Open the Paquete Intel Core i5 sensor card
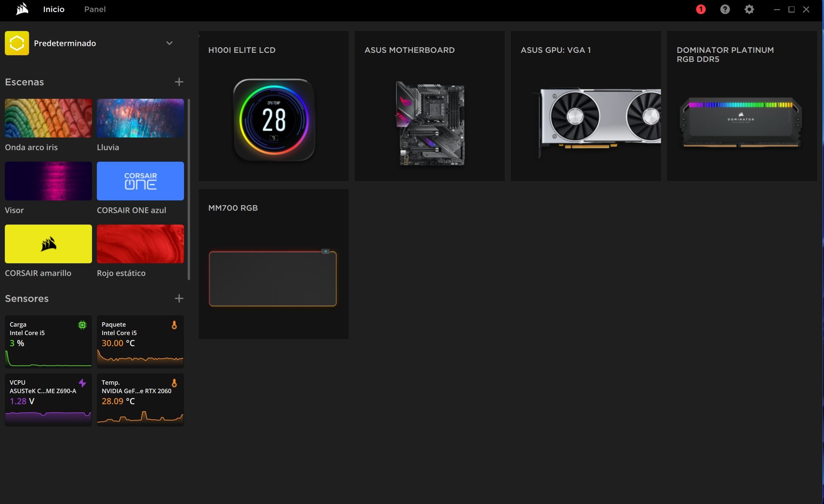Image resolution: width=824 pixels, height=504 pixels. (x=140, y=342)
